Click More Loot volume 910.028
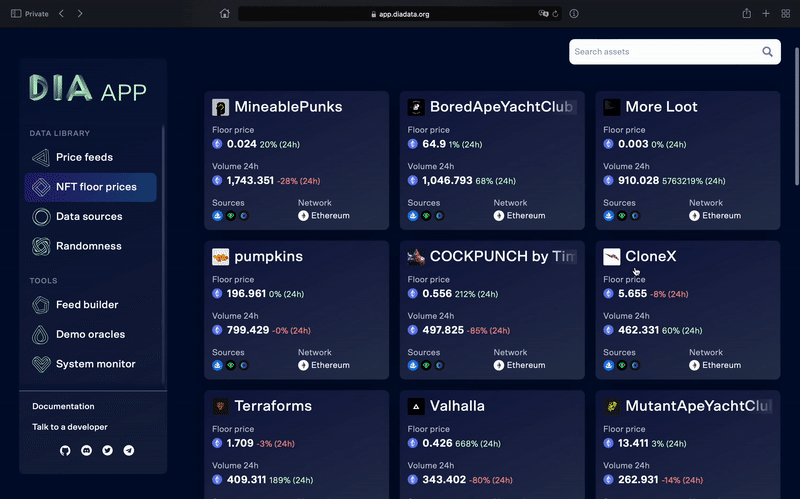Image resolution: width=800 pixels, height=499 pixels. pyautogui.click(x=638, y=181)
